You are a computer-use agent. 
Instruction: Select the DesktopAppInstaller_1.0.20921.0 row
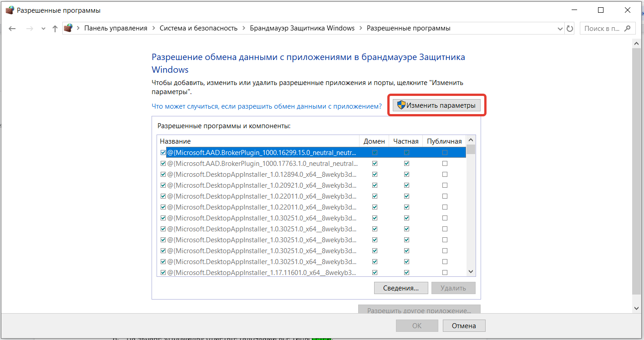(x=312, y=185)
